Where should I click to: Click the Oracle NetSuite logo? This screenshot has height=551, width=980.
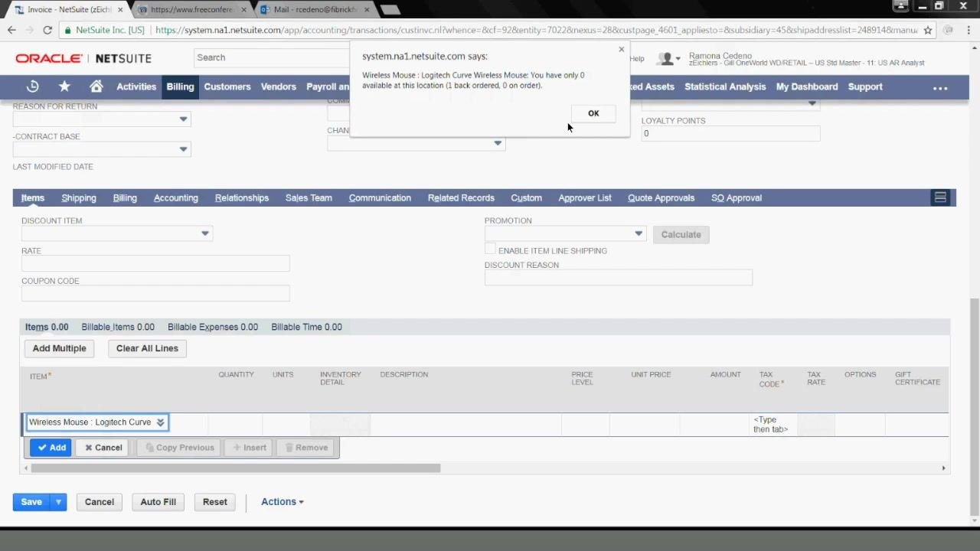(x=83, y=58)
